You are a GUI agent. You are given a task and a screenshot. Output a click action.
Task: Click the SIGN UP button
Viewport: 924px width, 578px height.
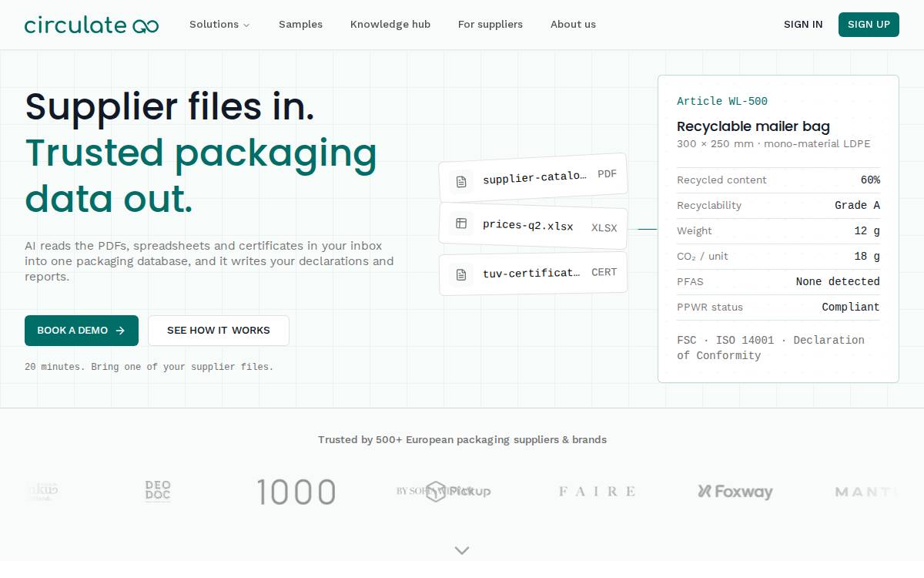point(869,25)
